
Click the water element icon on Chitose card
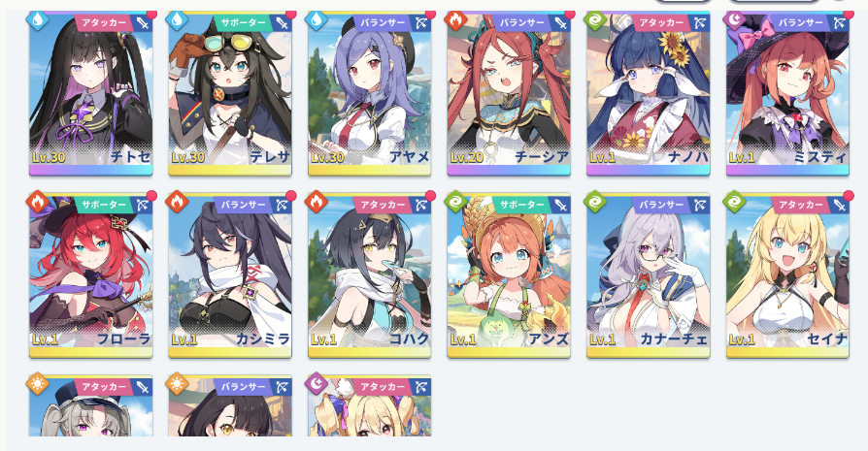pyautogui.click(x=38, y=20)
